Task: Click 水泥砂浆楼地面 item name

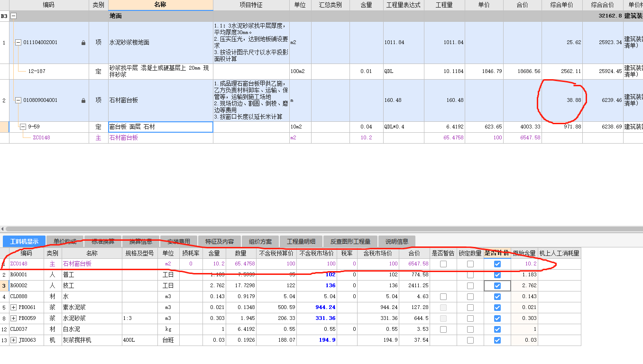Action: coord(129,43)
